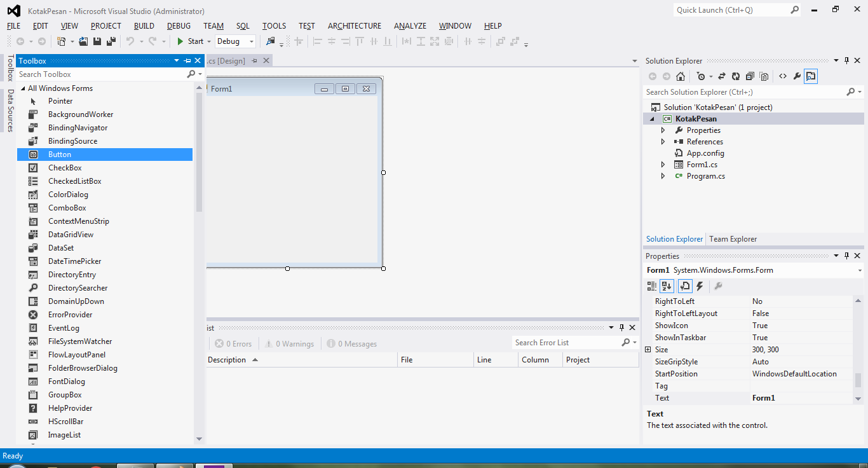The image size is (868, 468).
Task: Click the search magnifier in Quick Launch
Action: coord(794,10)
